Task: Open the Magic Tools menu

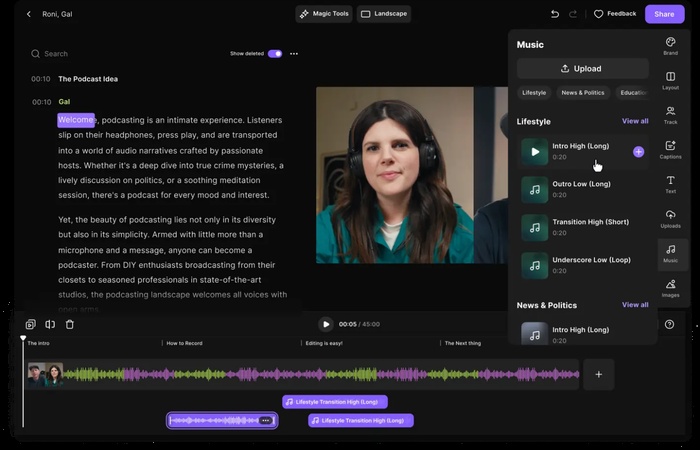Action: (324, 14)
